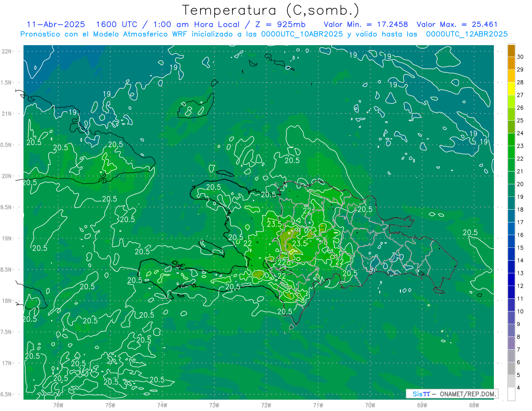The image size is (532, 411).
Task: Click the 70W longitude axis label
Action: click(370, 405)
